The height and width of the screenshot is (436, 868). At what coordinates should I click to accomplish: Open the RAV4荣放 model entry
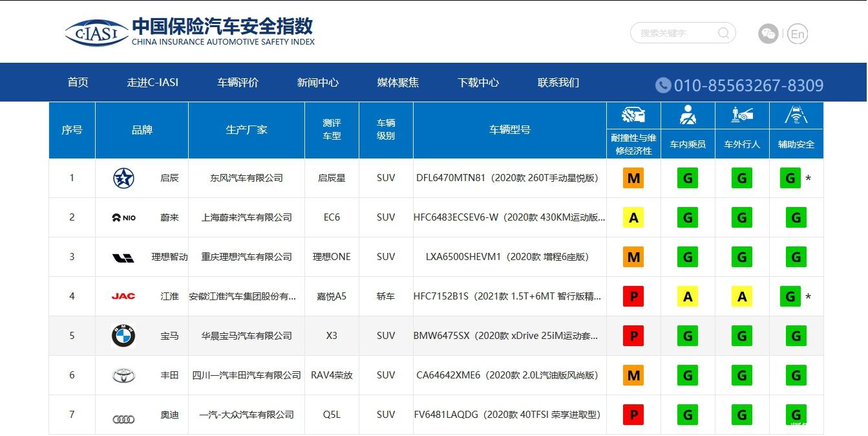point(332,375)
